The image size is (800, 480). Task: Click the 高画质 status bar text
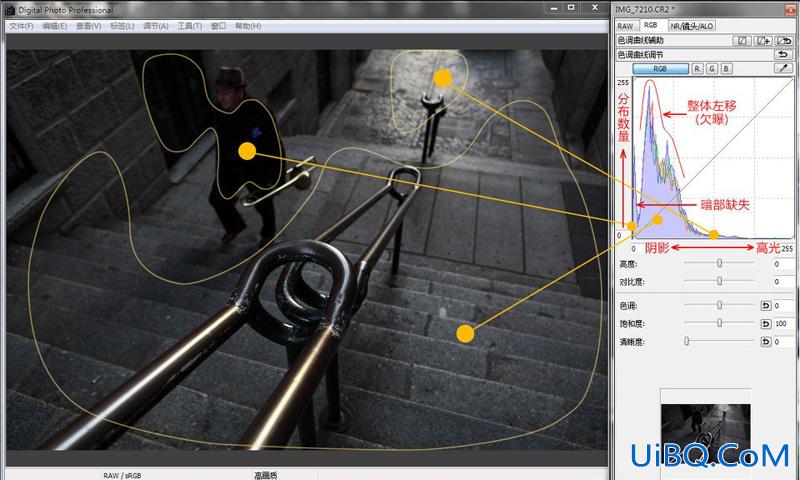tap(266, 475)
